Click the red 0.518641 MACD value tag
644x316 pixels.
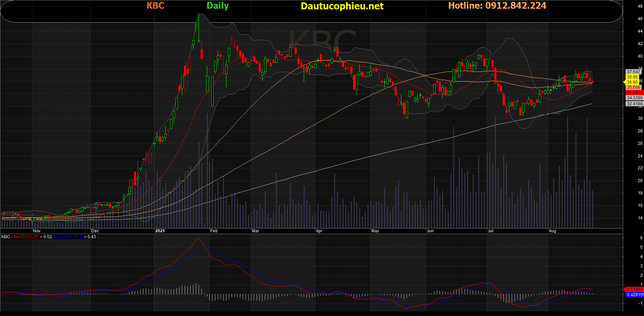(634, 289)
